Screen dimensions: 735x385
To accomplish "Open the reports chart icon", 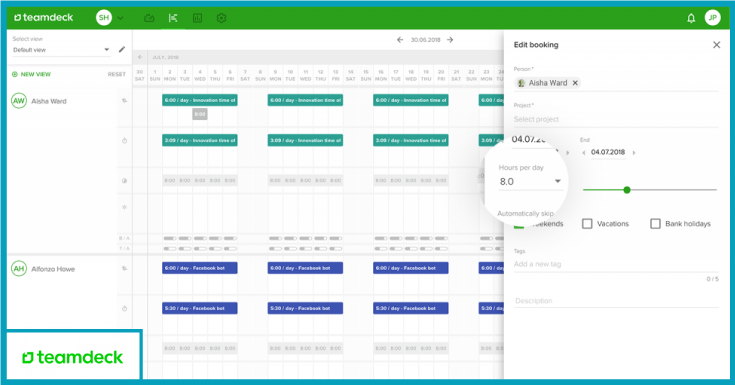I will (197, 18).
